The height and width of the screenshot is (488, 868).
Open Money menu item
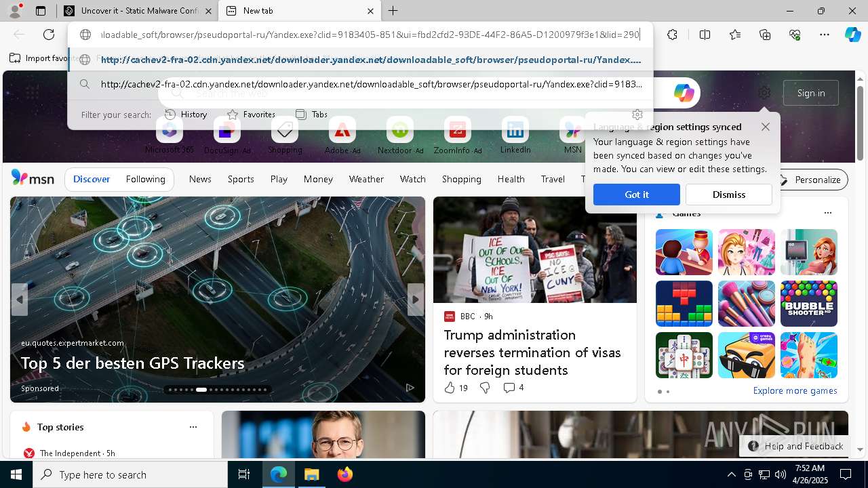coord(318,179)
